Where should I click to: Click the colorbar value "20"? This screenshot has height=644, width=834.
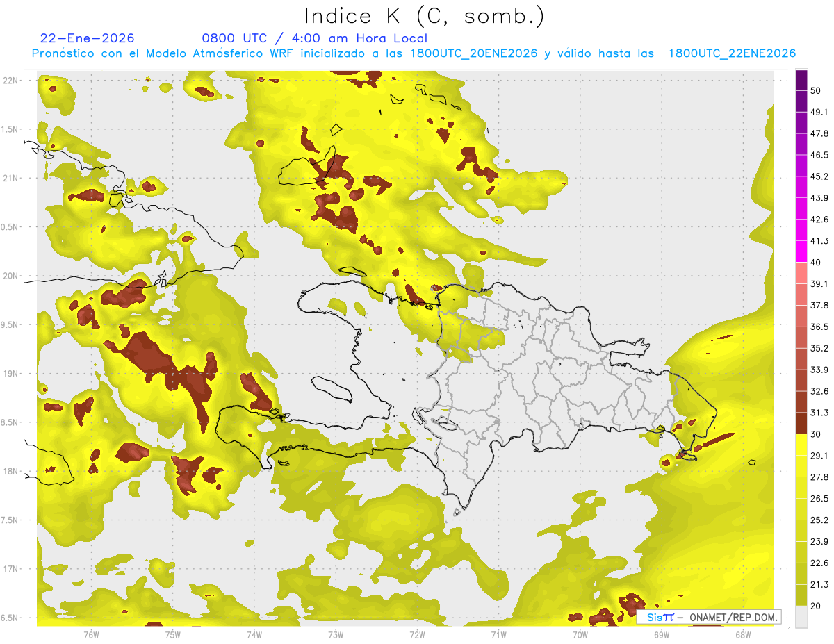coord(817,606)
